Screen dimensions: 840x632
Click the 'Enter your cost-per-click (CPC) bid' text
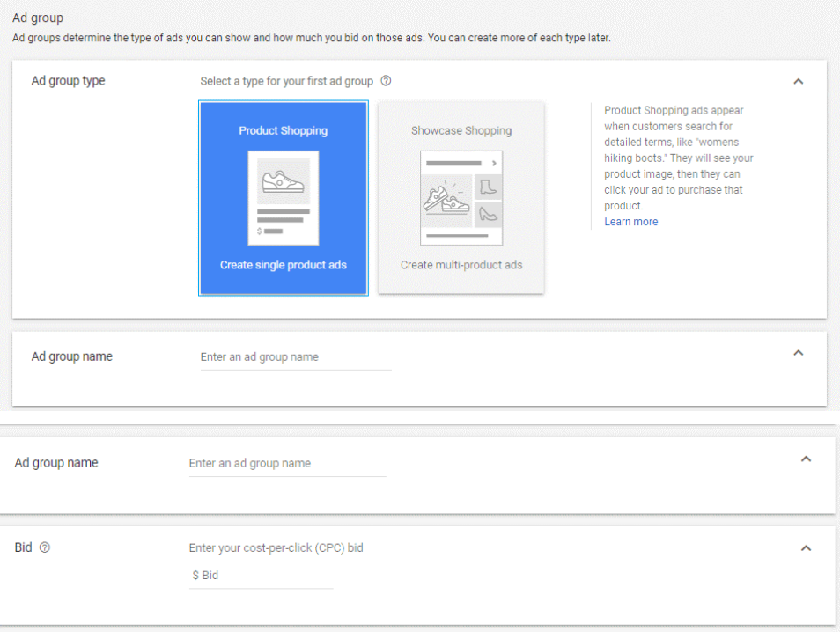tap(276, 547)
